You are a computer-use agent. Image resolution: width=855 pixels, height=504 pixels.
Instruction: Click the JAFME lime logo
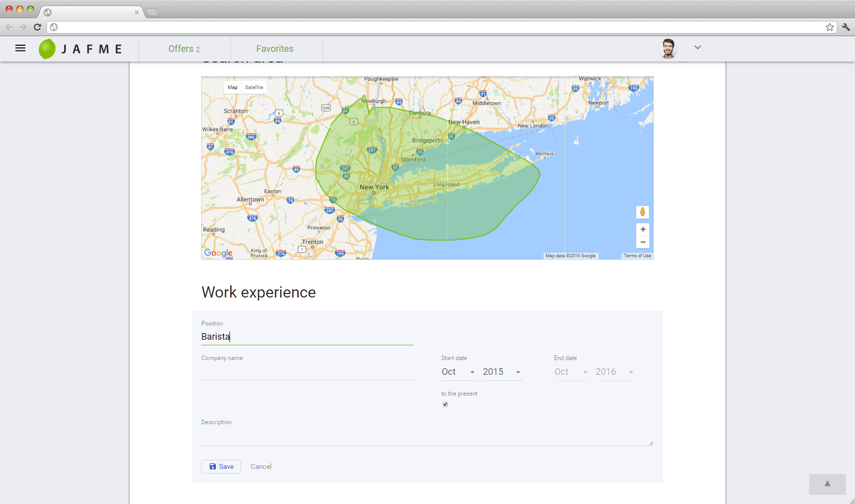coord(47,49)
